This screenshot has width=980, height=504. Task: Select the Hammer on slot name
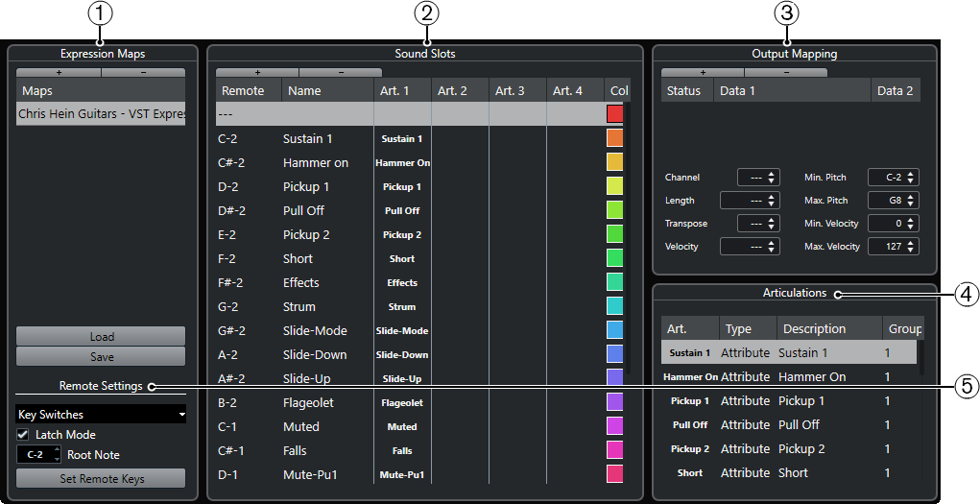pyautogui.click(x=316, y=162)
